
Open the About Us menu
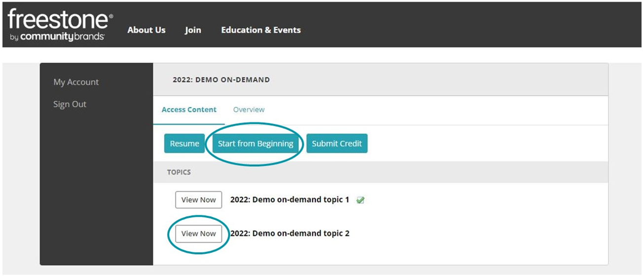point(146,30)
